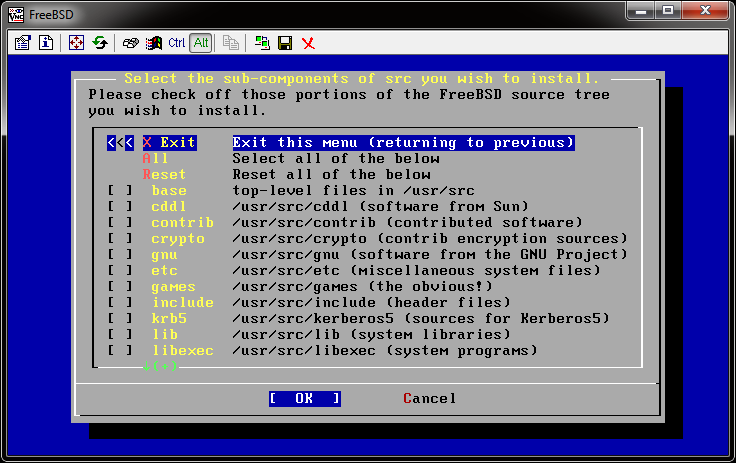The width and height of the screenshot is (736, 463).
Task: Send Ctrl-Alt-Del to remote host
Action: click(x=130, y=43)
